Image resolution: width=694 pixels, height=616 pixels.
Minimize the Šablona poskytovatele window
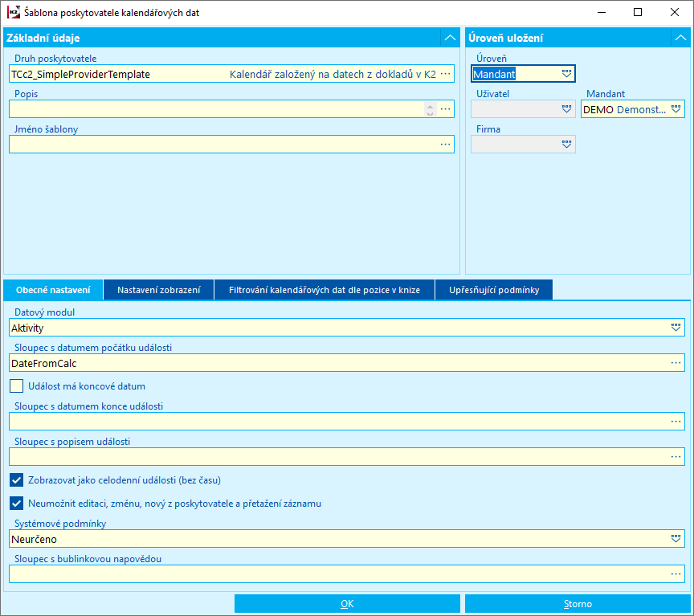602,12
